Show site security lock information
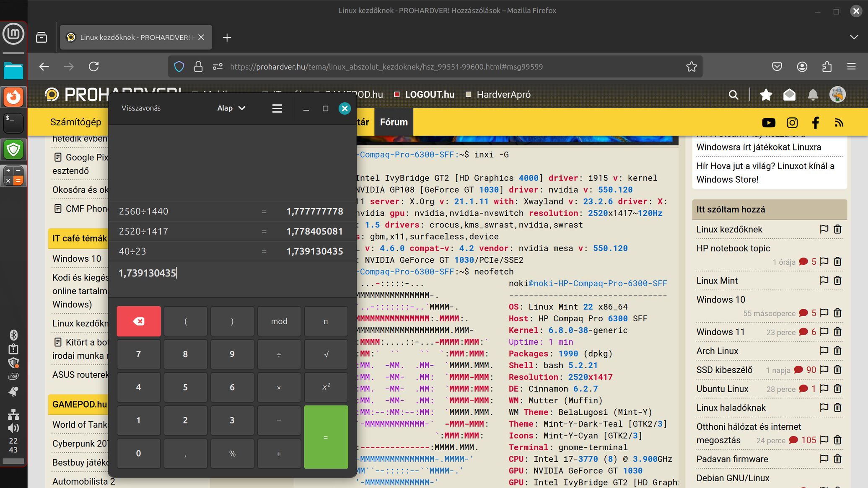 198,67
